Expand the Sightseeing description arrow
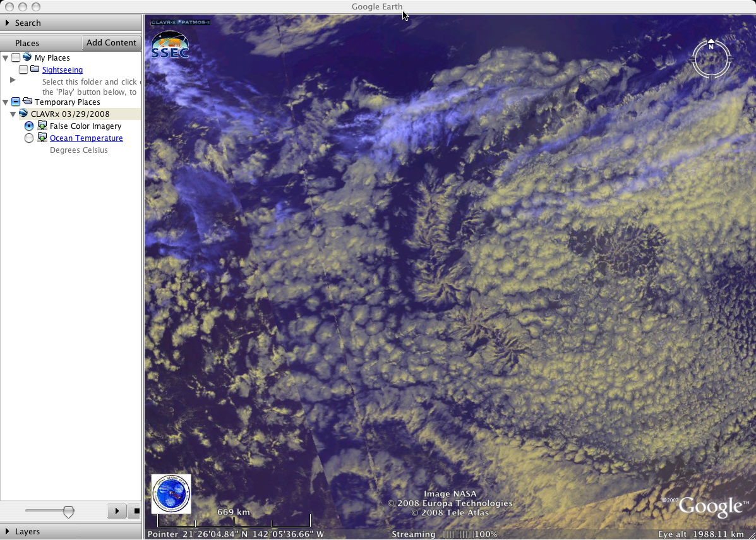Viewport: 756px width, 540px height. coord(13,80)
